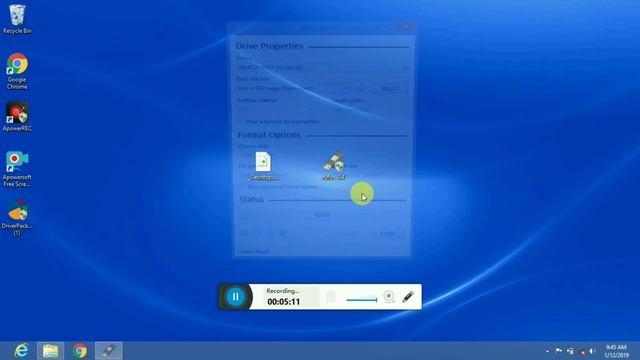640x360 pixels.
Task: Select the Setuptopc file icon on desktop
Action: tap(264, 166)
